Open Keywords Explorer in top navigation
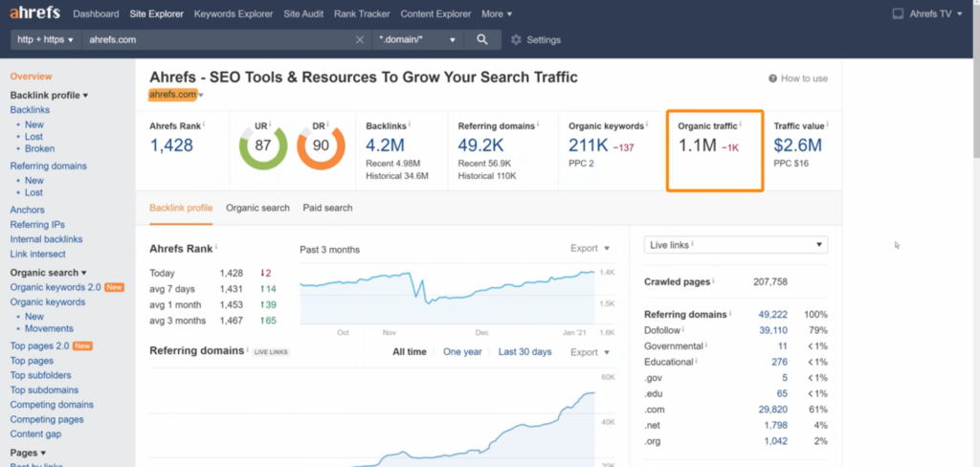Image resolution: width=980 pixels, height=467 pixels. tap(234, 13)
